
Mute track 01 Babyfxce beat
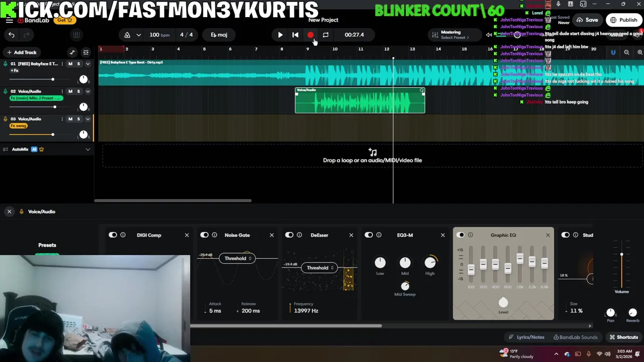coord(70,64)
